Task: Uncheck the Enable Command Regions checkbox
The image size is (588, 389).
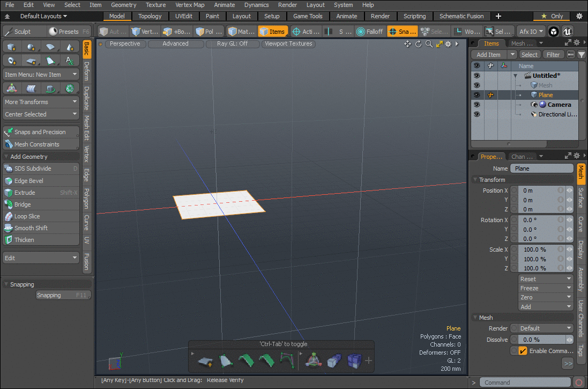Action: click(x=523, y=351)
